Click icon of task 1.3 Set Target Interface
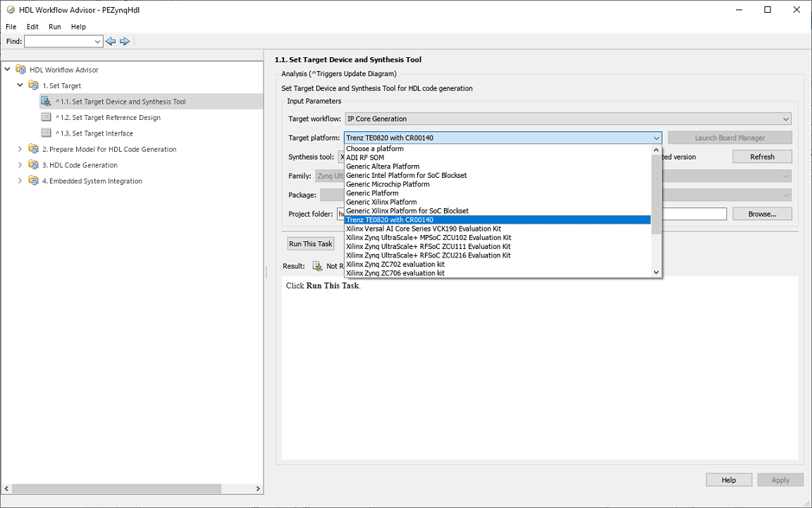Viewport: 812px width, 508px height. (46, 133)
